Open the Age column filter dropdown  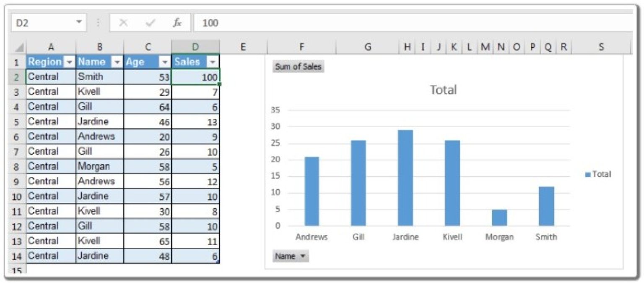164,61
